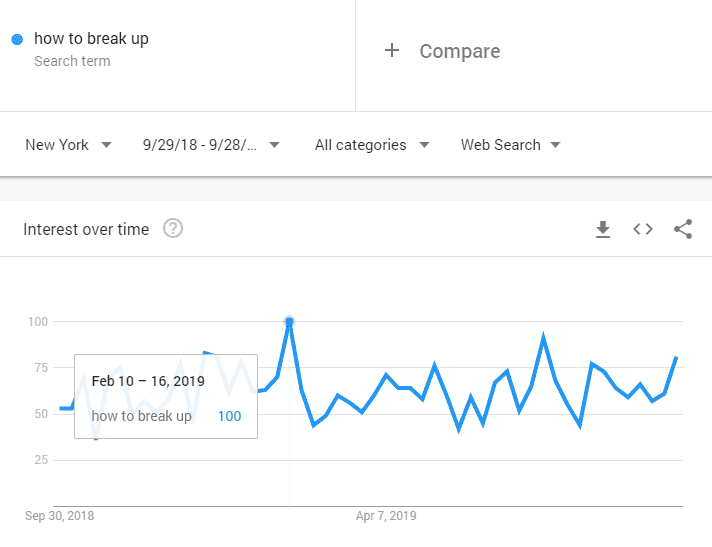Click the peak data point at 100
Image resolution: width=712 pixels, height=547 pixels.
pos(289,322)
